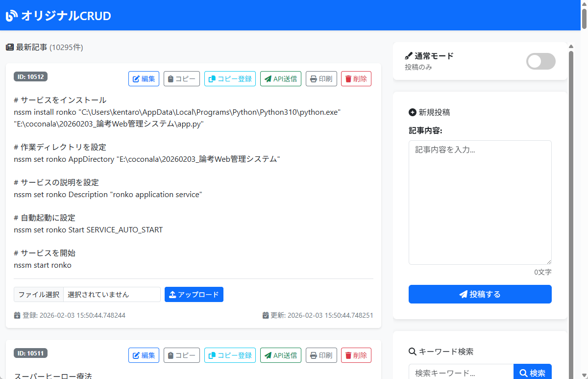Viewport: 588px width, 379px height.
Task: Delete article ID 10511
Action: (x=356, y=355)
